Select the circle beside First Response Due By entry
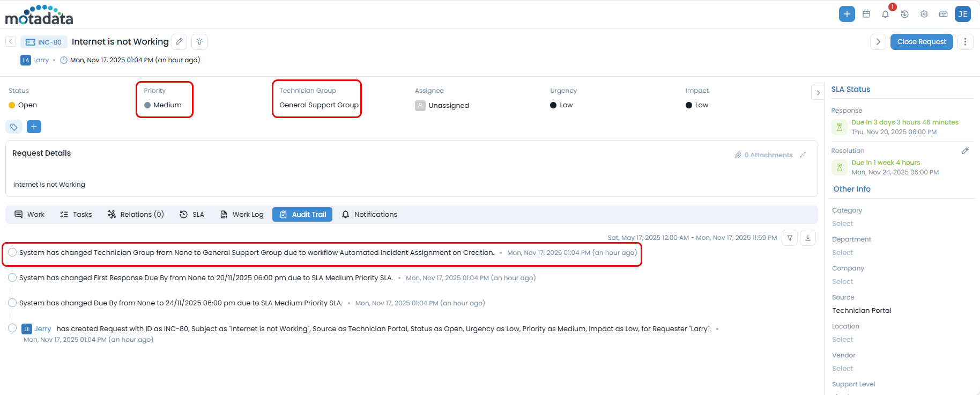The image size is (980, 395). click(x=12, y=277)
